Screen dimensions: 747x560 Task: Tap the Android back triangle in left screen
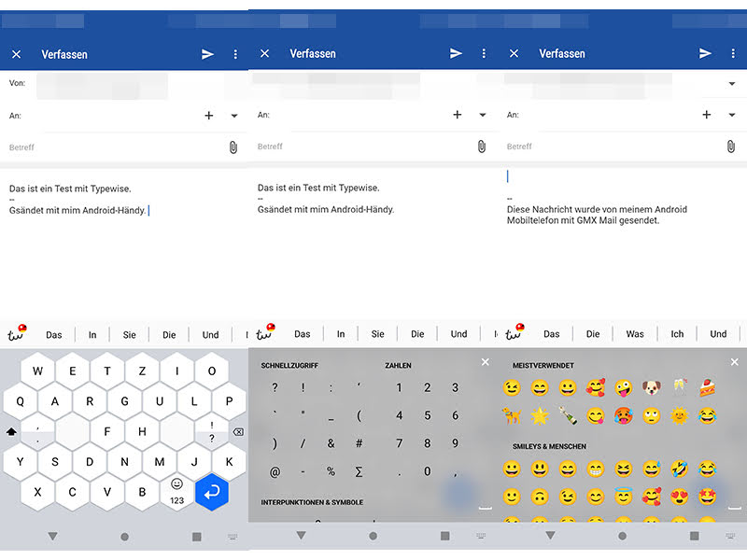click(53, 537)
